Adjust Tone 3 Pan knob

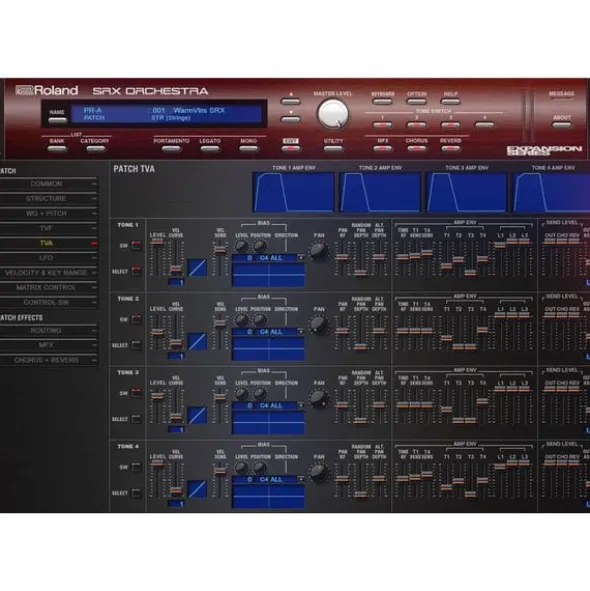(x=319, y=398)
